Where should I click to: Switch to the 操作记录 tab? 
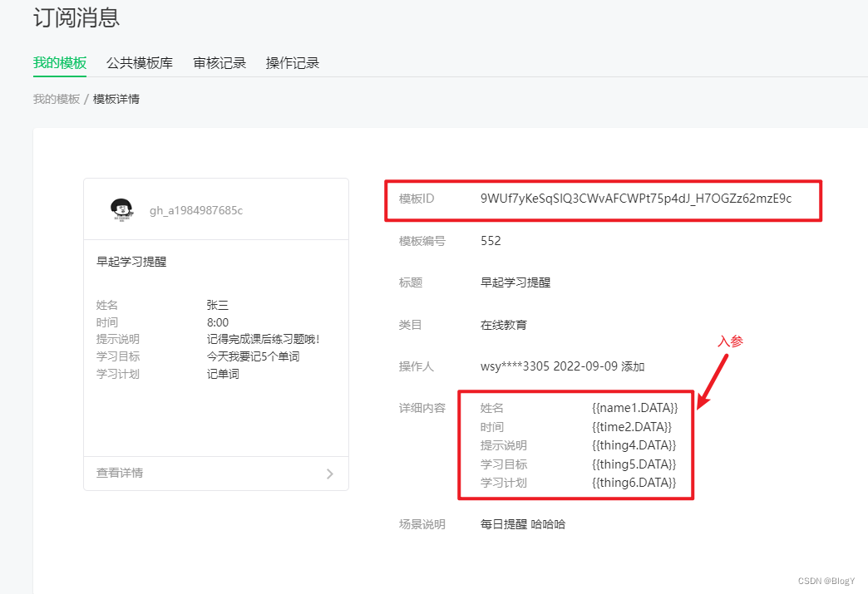[x=293, y=61]
